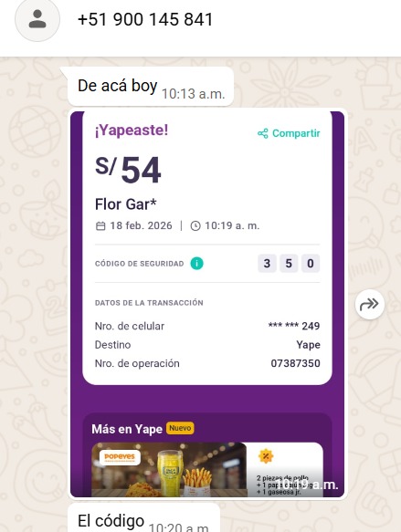Click the security code info icon
This screenshot has height=532, width=401.
[196, 264]
